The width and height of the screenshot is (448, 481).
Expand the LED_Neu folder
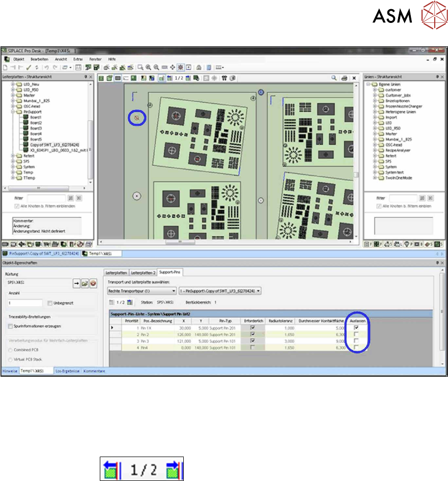pyautogui.click(x=13, y=84)
